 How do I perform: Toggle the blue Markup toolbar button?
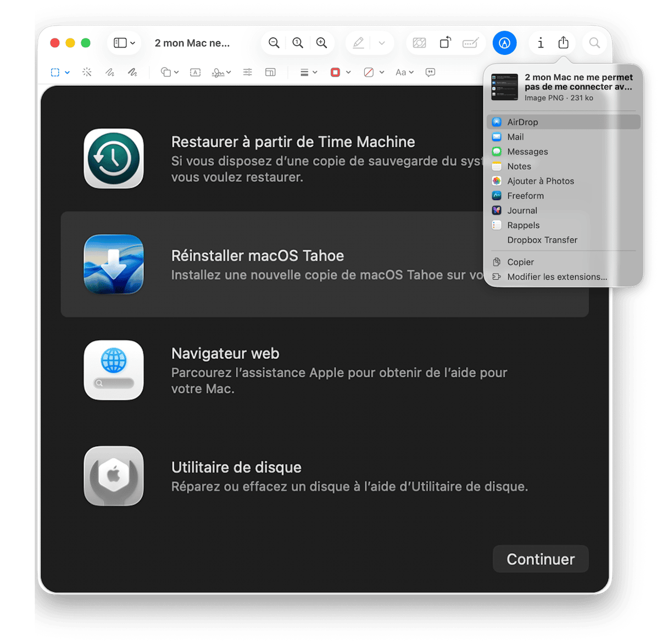point(504,43)
